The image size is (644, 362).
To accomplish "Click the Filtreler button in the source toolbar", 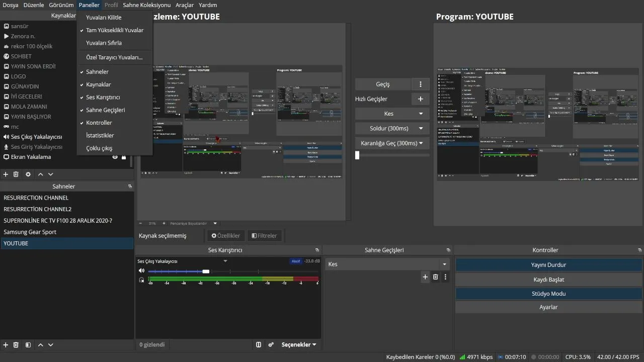I will pyautogui.click(x=264, y=235).
